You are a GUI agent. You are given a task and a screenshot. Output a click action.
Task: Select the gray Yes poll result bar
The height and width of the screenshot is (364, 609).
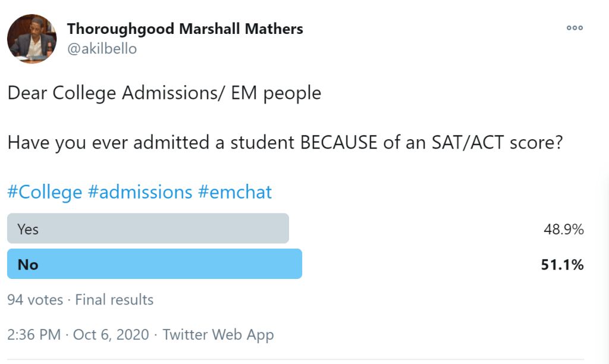click(x=148, y=229)
